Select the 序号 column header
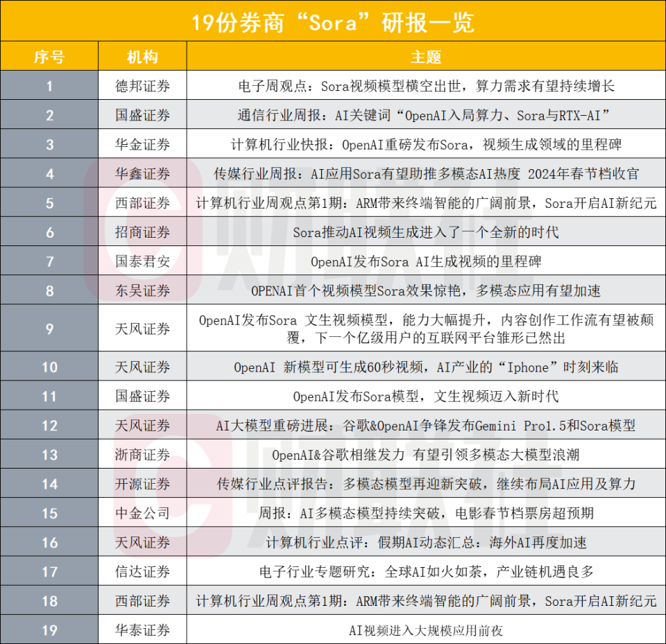The image size is (666, 644). coord(49,57)
